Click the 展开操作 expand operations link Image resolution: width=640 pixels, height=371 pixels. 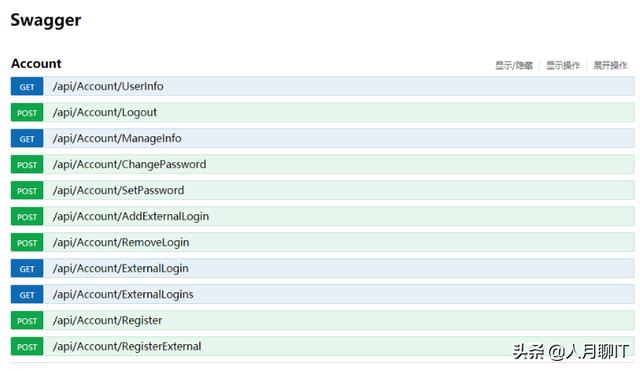[610, 65]
